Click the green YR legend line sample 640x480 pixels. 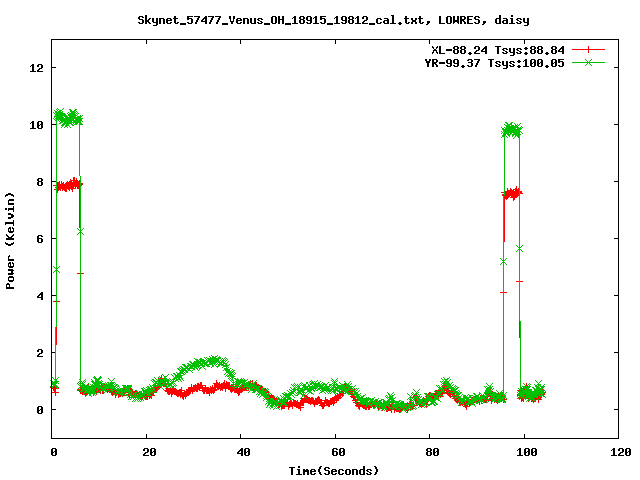588,62
